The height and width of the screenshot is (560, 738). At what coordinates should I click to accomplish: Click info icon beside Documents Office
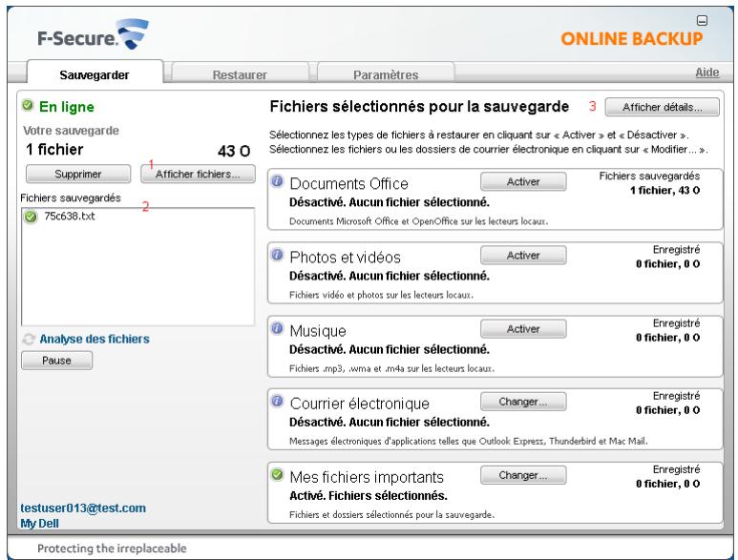[278, 181]
